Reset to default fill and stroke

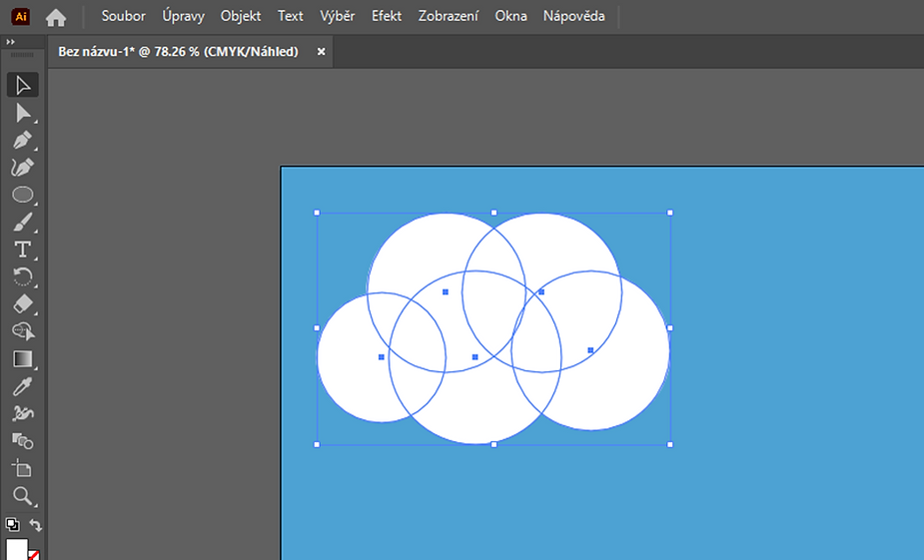(x=12, y=524)
